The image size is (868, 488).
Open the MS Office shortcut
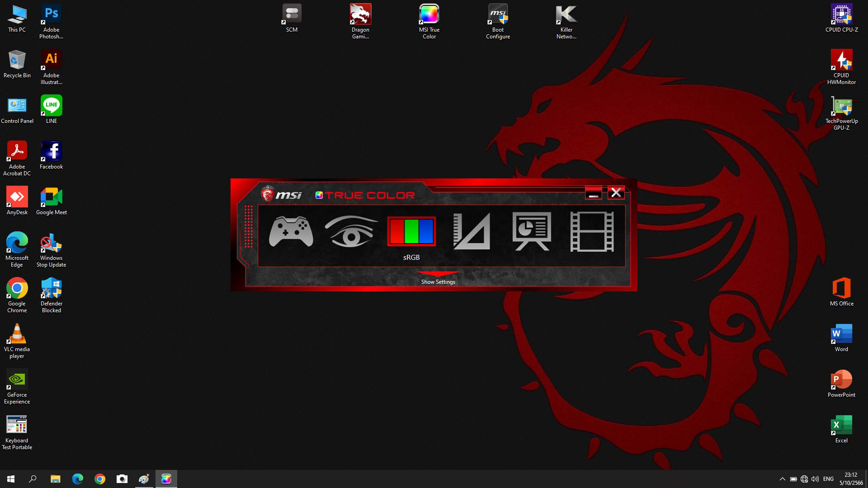pyautogui.click(x=841, y=292)
